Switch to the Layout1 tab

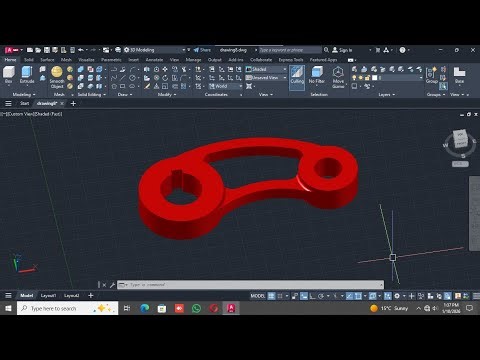tap(48, 296)
